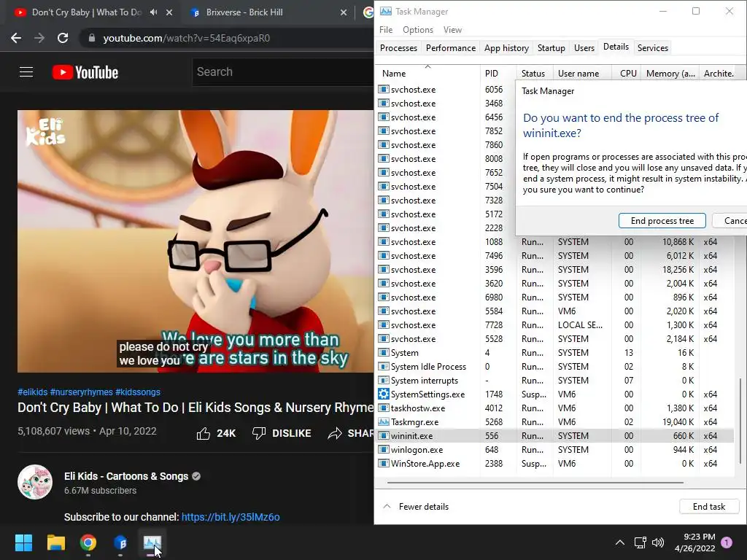Image resolution: width=747 pixels, height=560 pixels.
Task: Switch to the App history tab
Action: pyautogui.click(x=506, y=47)
